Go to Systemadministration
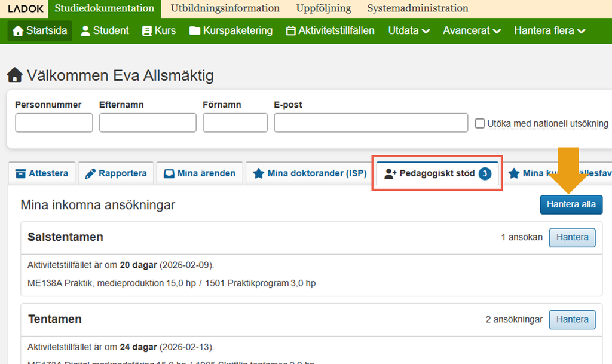Screen dimensions: 612x364 [x=418, y=8]
